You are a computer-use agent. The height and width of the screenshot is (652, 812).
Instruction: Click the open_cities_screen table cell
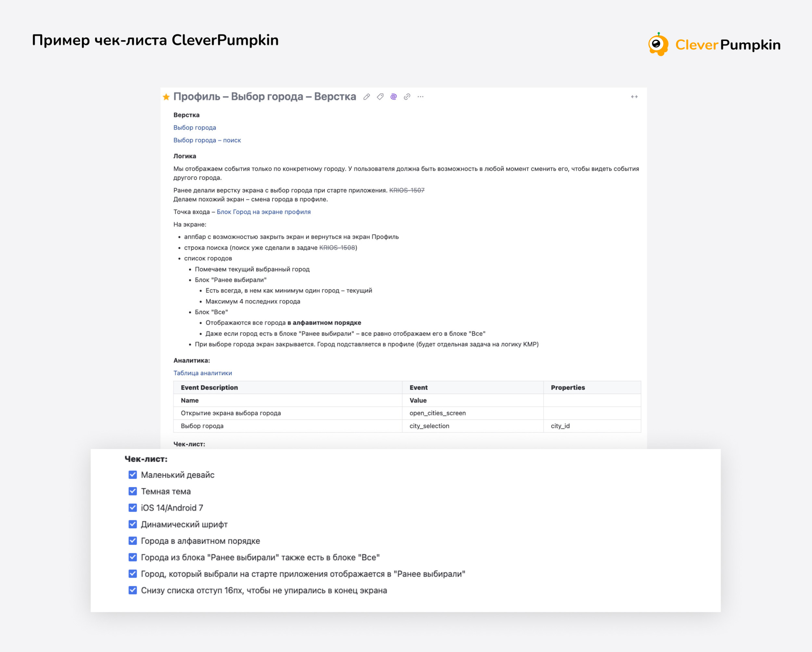438,413
